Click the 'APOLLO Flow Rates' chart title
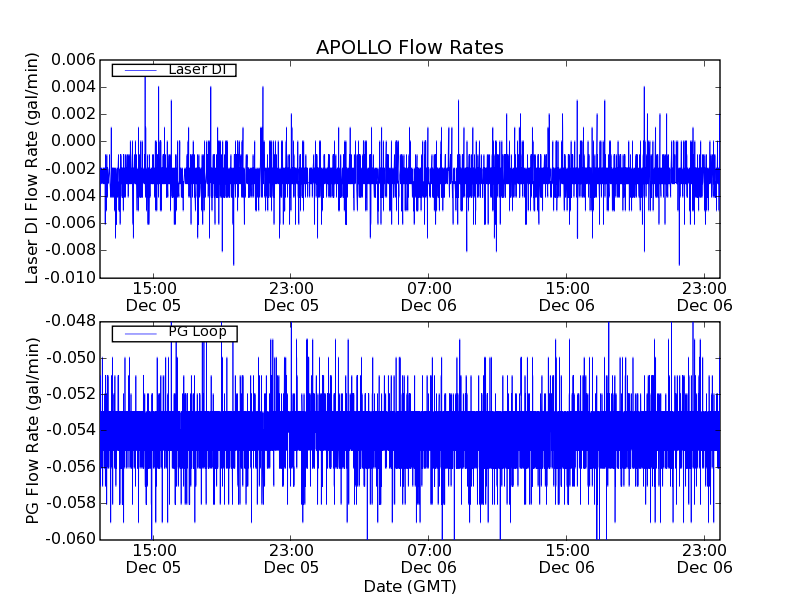 (410, 47)
